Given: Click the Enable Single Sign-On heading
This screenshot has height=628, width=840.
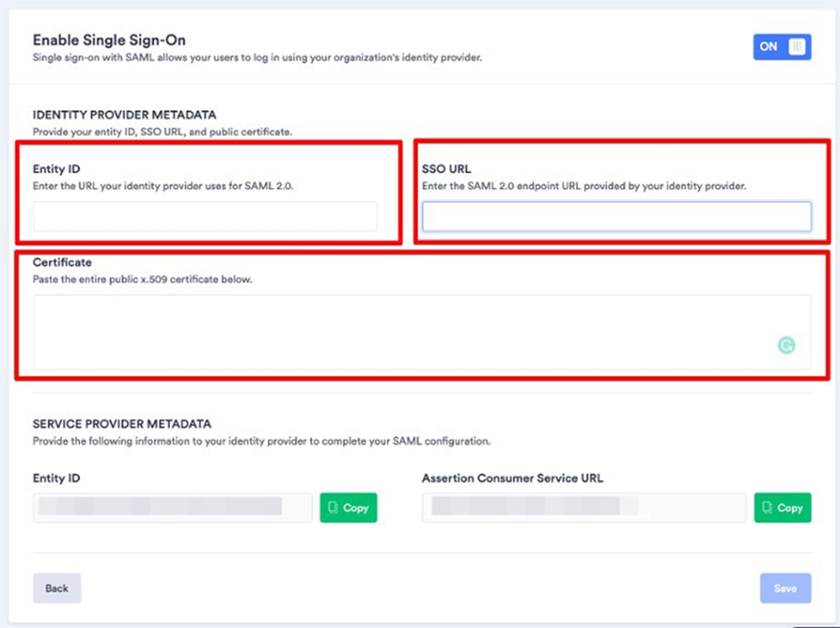Looking at the screenshot, I should 109,40.
